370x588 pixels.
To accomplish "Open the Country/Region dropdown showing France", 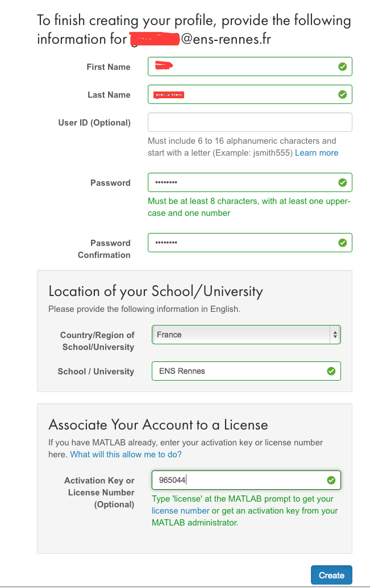I will click(239, 335).
